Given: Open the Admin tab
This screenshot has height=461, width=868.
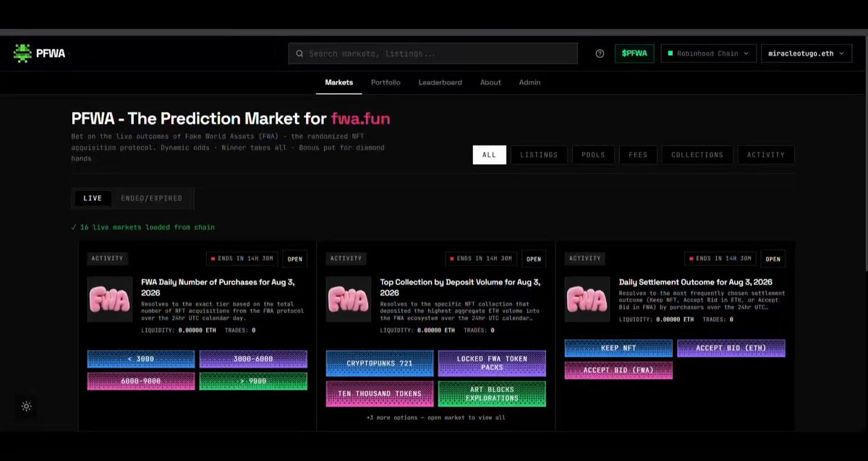Looking at the screenshot, I should (x=529, y=82).
